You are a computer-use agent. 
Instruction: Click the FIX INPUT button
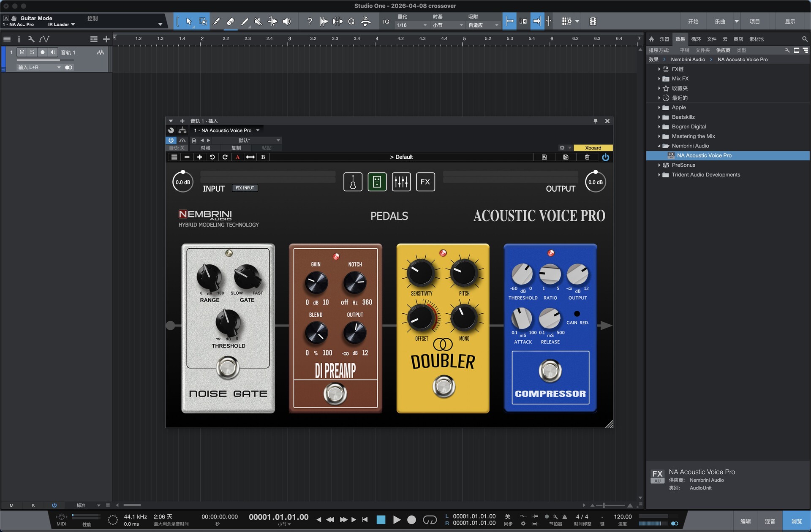click(245, 188)
